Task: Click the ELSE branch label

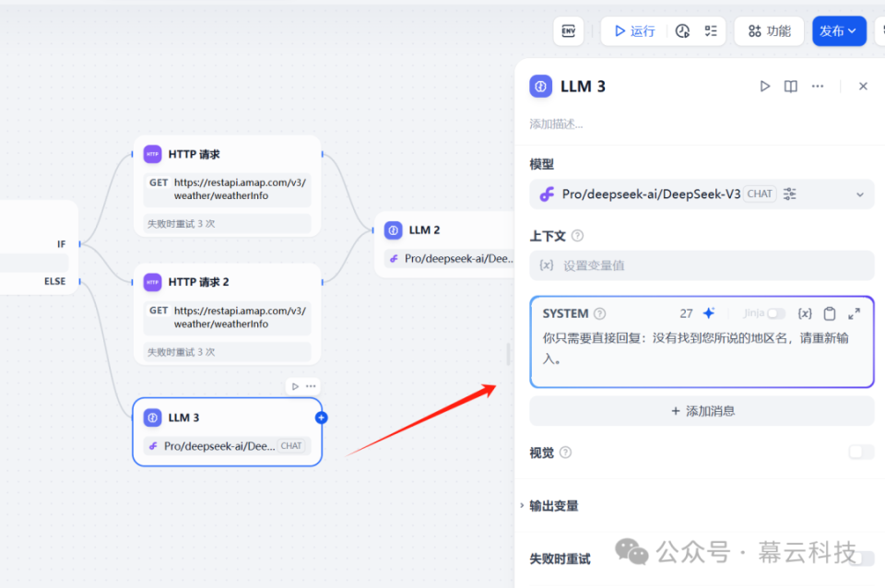Action: (54, 281)
